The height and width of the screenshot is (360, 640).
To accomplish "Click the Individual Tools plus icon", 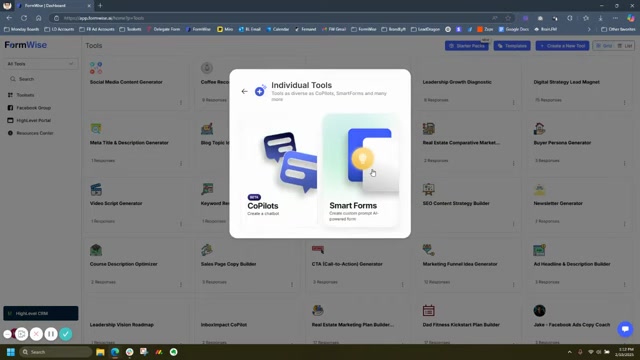I will click(x=260, y=91).
